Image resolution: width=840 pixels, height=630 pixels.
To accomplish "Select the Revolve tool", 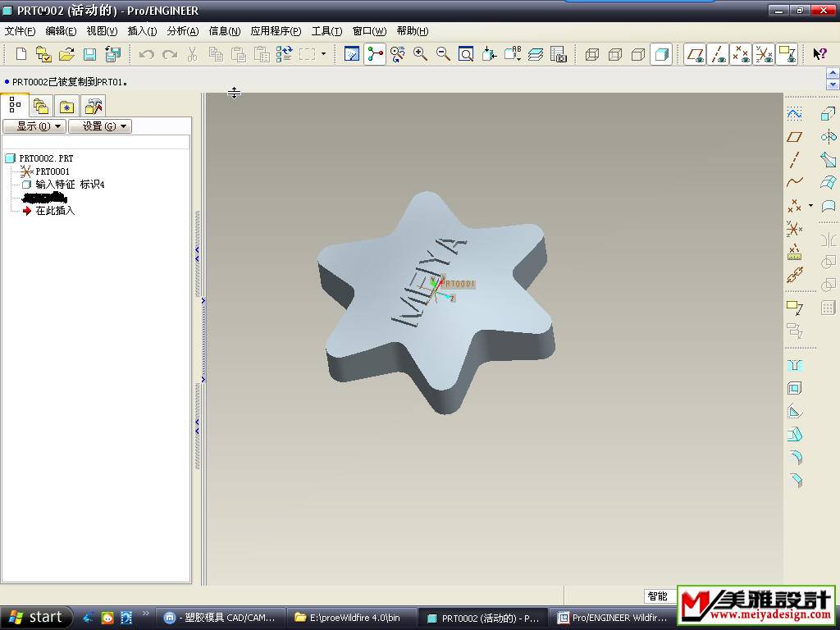I will (x=829, y=137).
